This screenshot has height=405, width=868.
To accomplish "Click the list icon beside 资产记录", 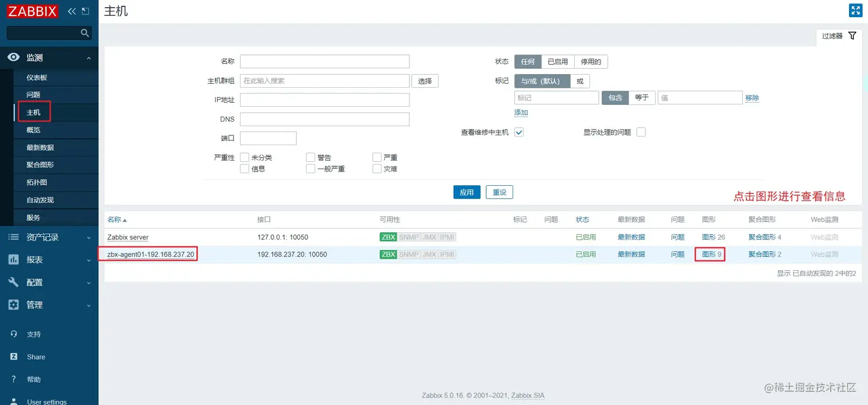I will 13,237.
